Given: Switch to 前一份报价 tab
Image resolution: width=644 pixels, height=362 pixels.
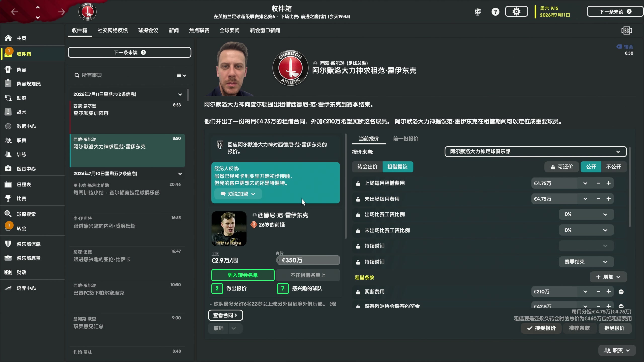Looking at the screenshot, I should point(406,139).
